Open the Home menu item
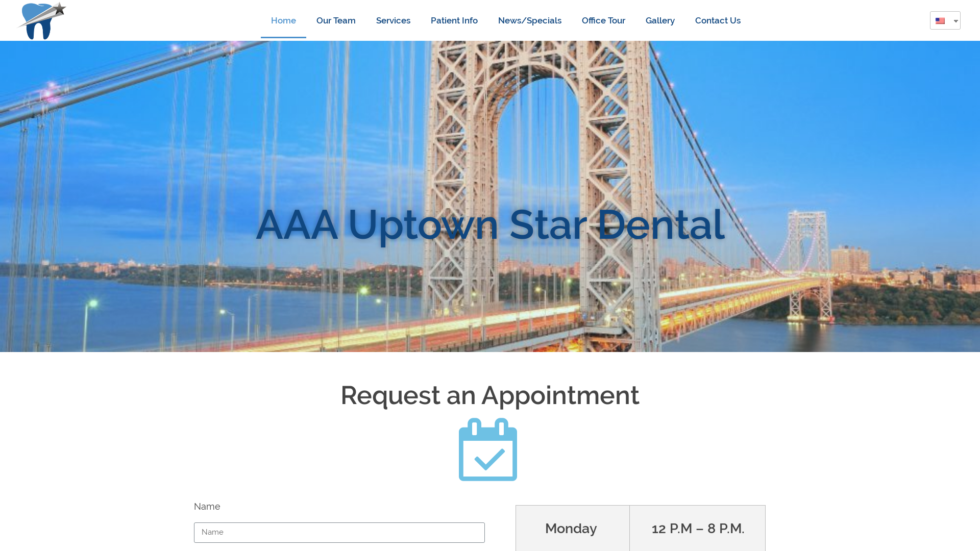The image size is (980, 551). click(x=283, y=20)
